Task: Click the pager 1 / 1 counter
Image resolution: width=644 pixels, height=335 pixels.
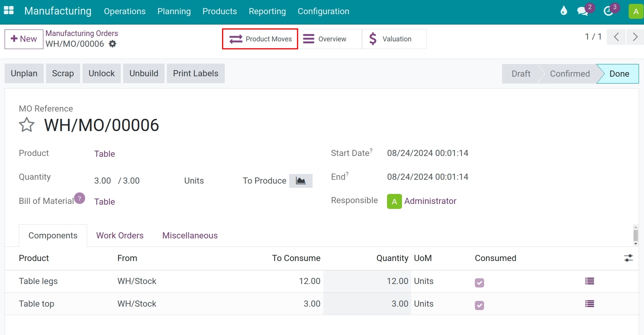Action: (593, 37)
